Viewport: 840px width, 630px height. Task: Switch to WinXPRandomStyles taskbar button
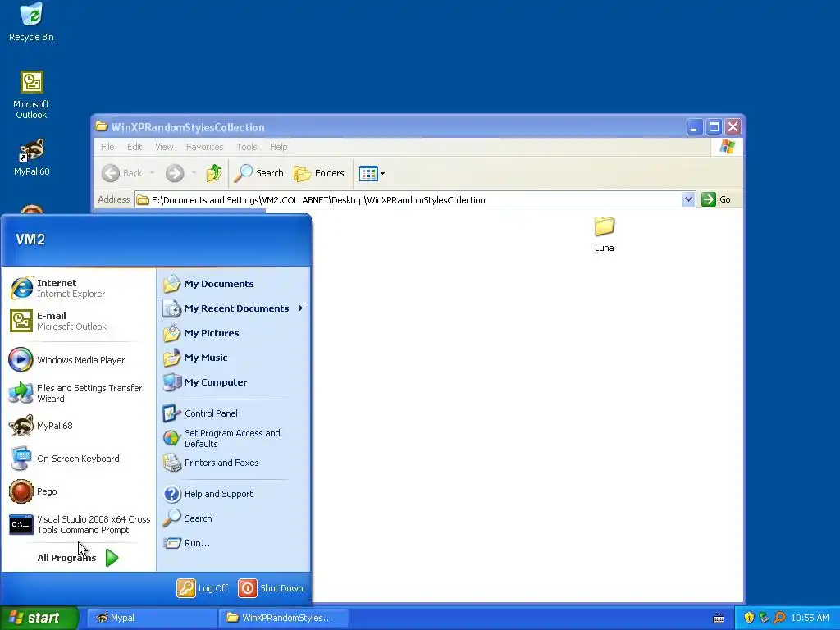[x=283, y=618]
